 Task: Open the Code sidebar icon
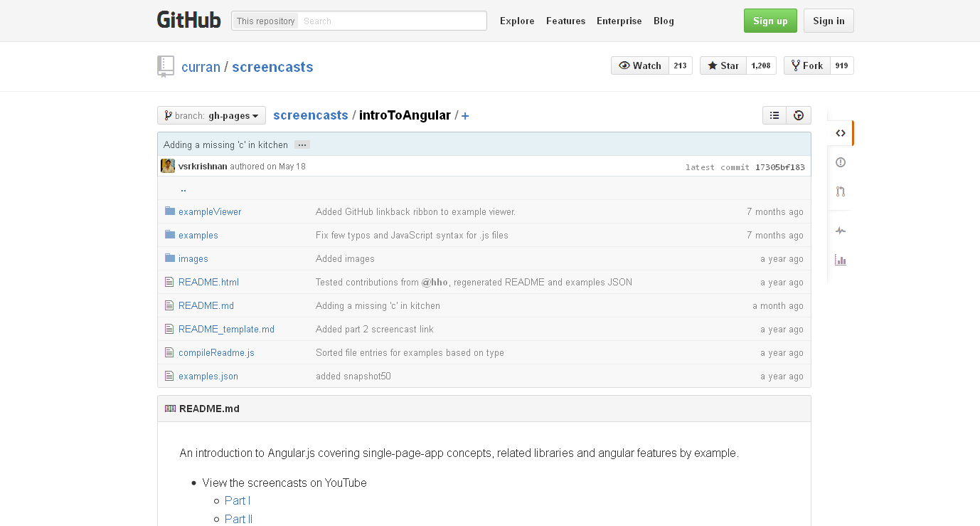coord(841,133)
